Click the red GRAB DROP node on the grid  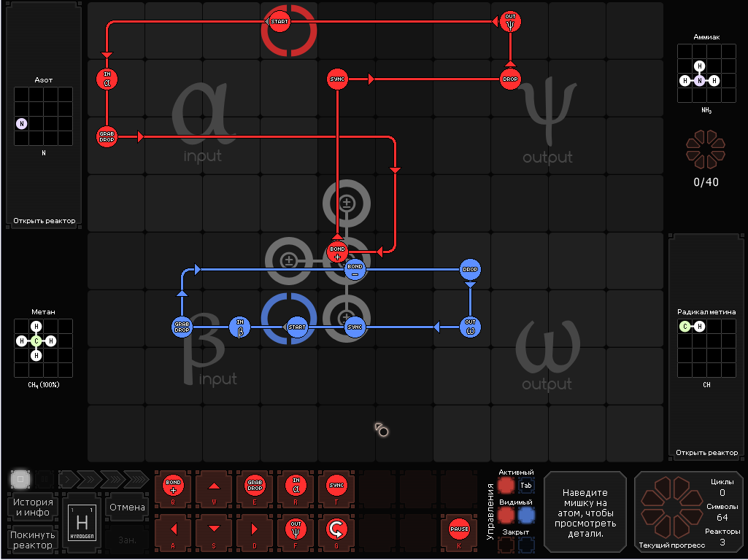pyautogui.click(x=107, y=137)
